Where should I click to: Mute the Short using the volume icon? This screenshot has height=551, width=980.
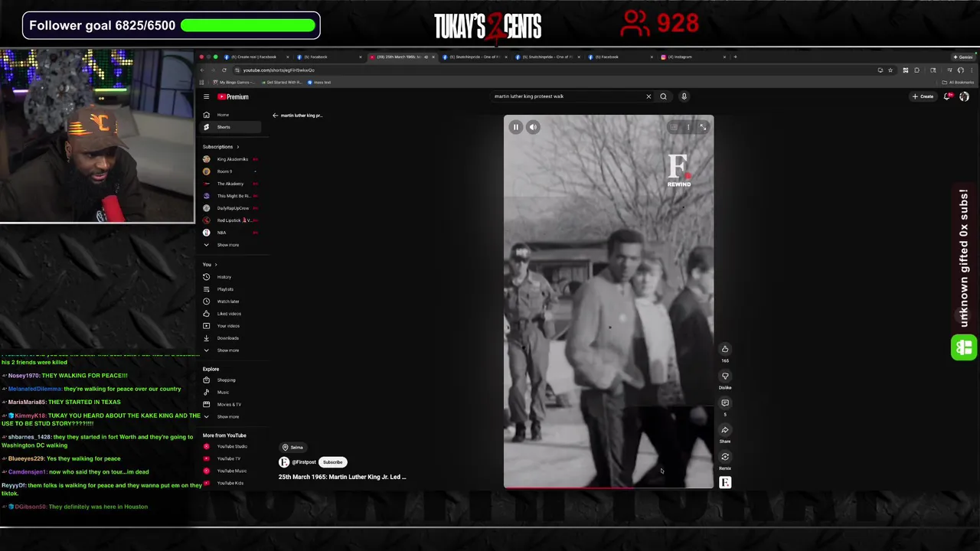coord(533,127)
